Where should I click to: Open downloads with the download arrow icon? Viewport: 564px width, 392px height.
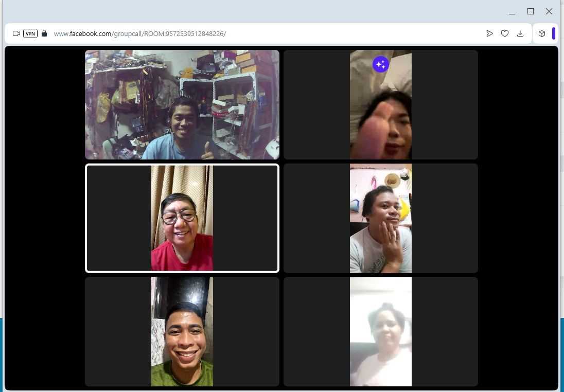coord(520,33)
